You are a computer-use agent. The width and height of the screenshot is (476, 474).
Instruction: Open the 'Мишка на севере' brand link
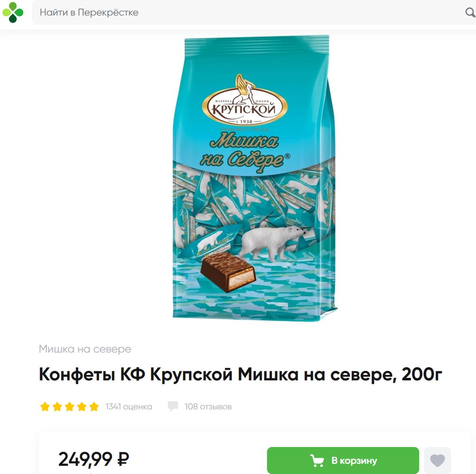85,349
